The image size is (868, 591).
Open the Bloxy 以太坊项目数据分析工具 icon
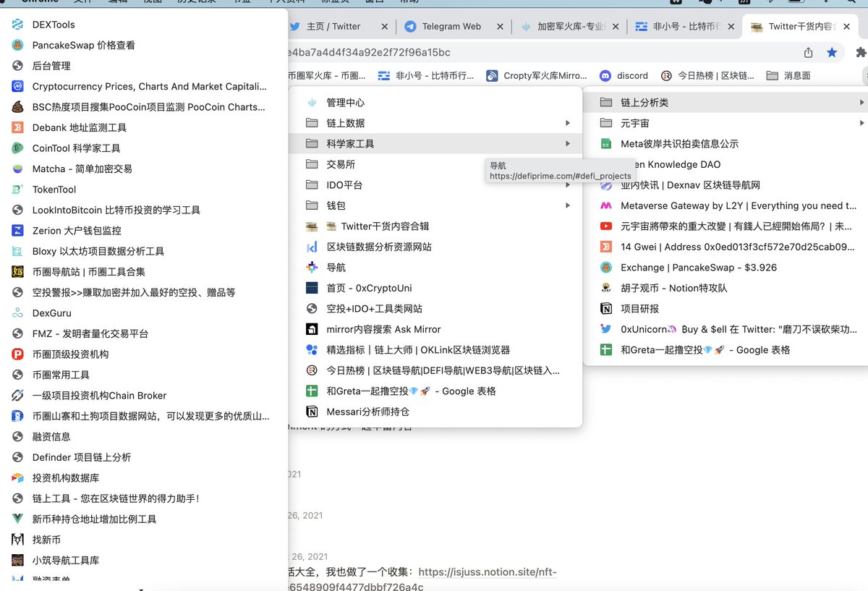(x=18, y=251)
